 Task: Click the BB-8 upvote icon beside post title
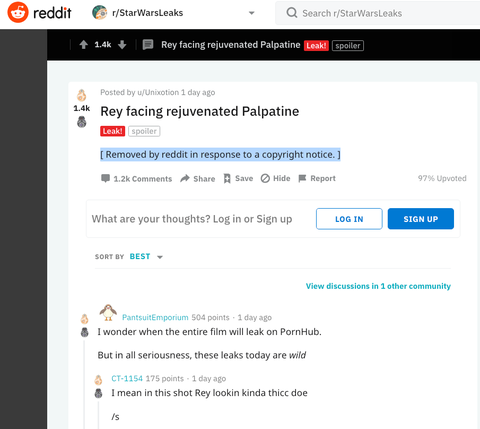82,95
